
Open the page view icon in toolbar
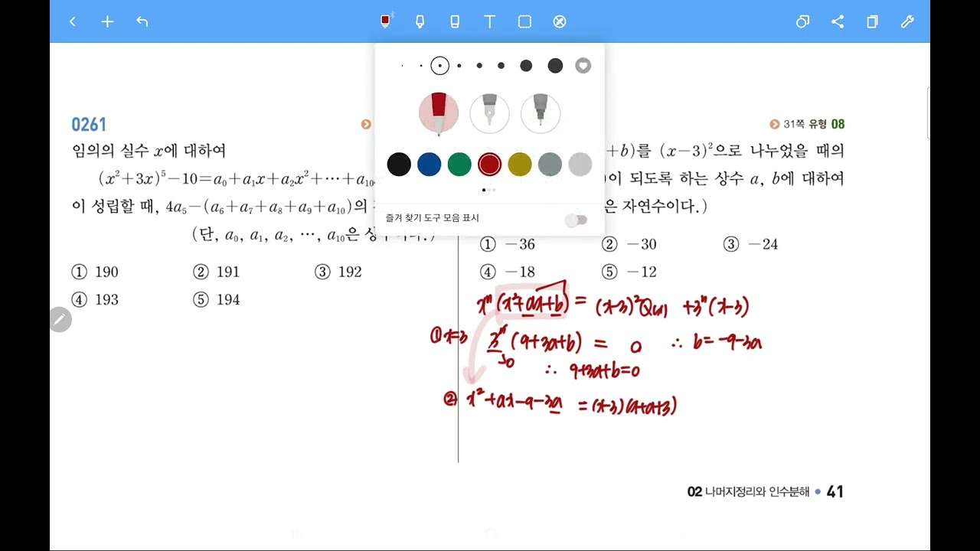pyautogui.click(x=802, y=21)
